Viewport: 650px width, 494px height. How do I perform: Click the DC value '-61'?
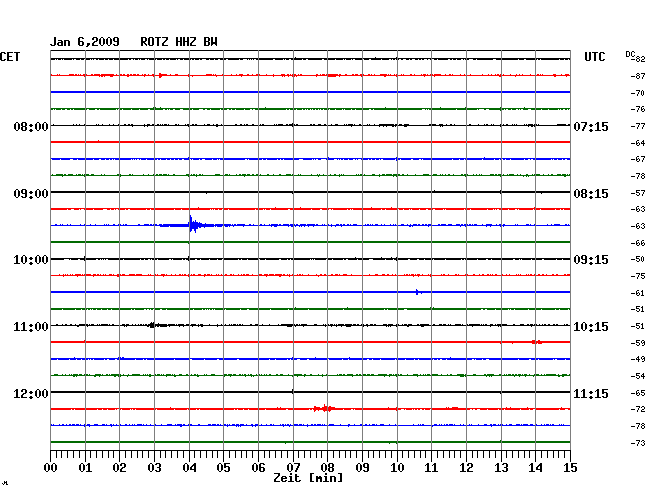pyautogui.click(x=638, y=293)
